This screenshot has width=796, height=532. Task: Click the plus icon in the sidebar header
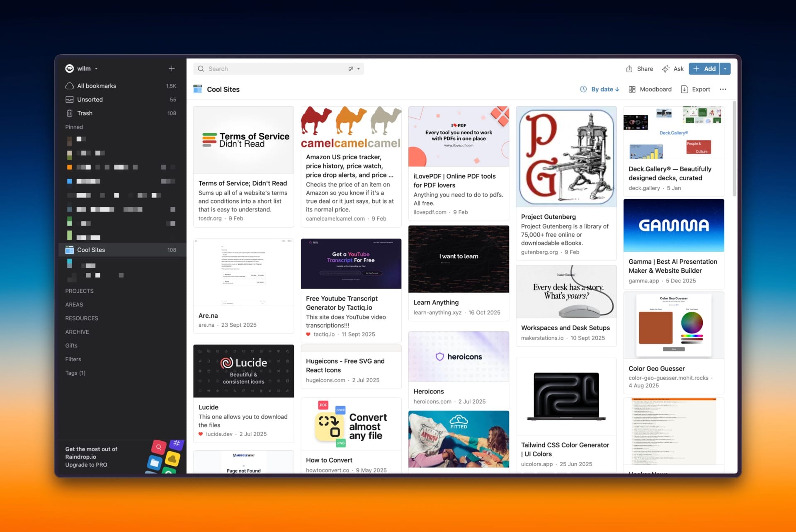click(172, 68)
